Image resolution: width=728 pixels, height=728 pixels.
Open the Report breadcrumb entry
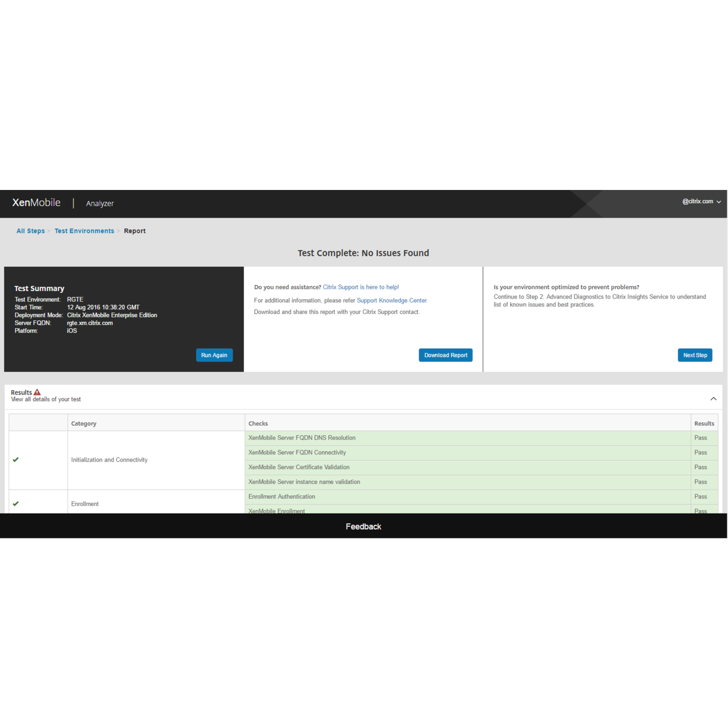[135, 231]
